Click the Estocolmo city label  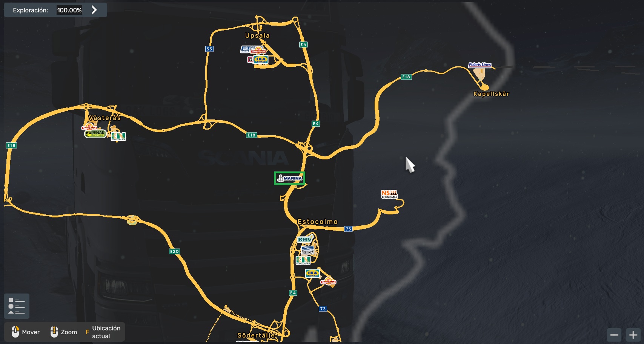click(318, 222)
